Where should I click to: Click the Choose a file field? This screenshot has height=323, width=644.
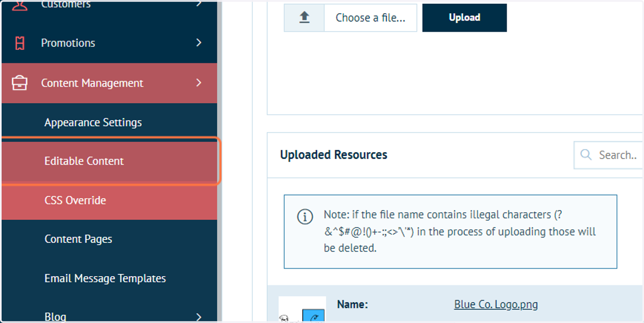point(370,17)
